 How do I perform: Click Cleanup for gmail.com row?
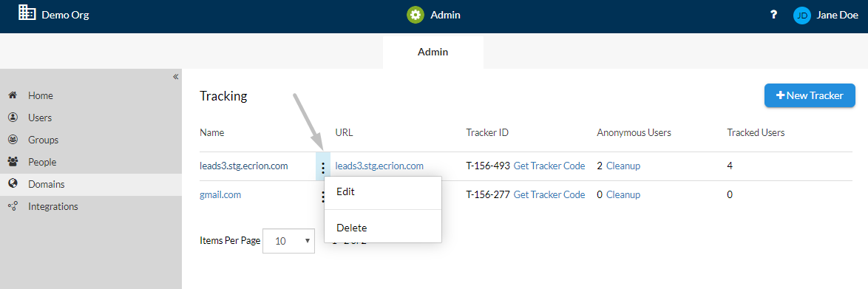point(623,195)
